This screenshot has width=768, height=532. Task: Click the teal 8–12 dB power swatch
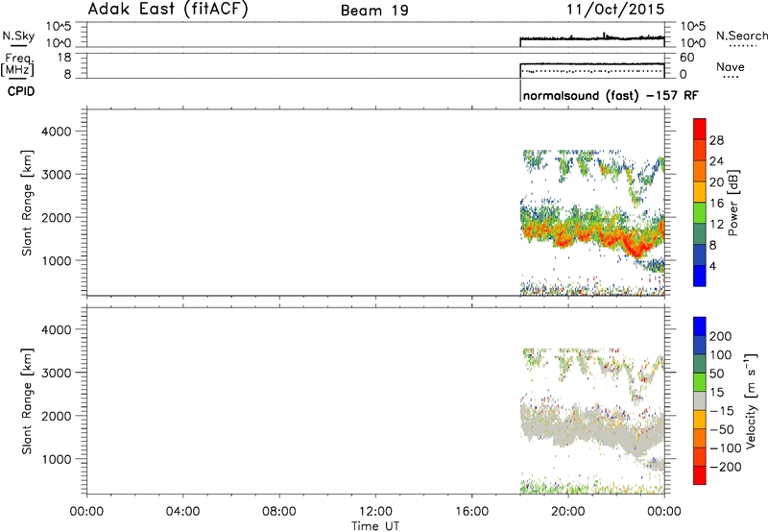[x=700, y=233]
